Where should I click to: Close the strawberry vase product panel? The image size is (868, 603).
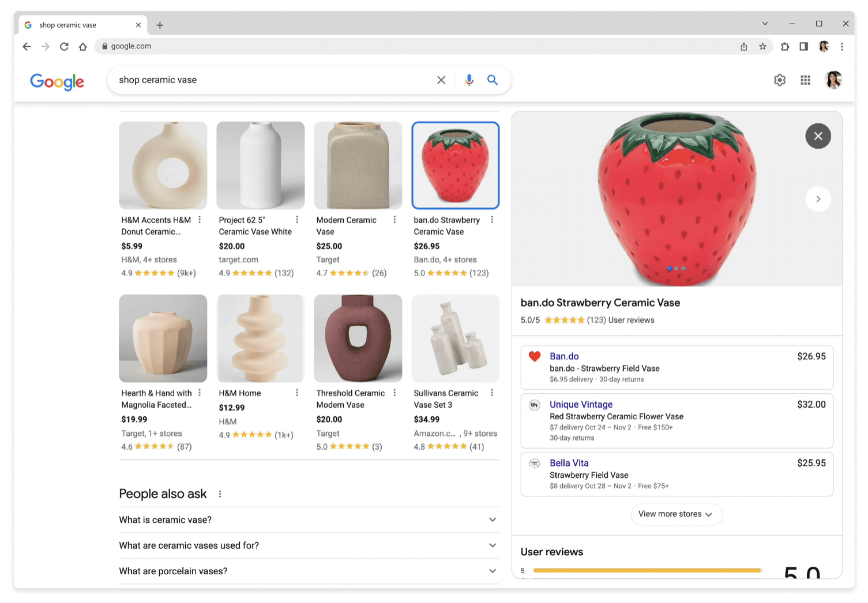tap(818, 136)
